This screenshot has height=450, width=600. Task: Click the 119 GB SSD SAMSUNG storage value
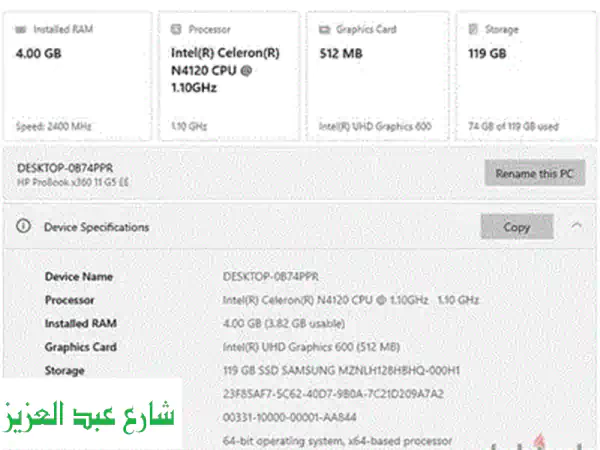point(340,370)
